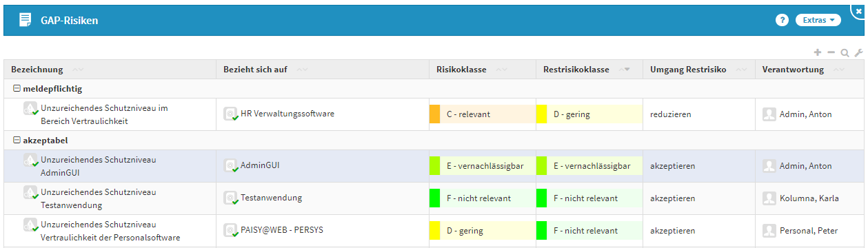This screenshot has height=248, width=868.
Task: Sort by the Restrisikoklasse column header
Action: (576, 70)
